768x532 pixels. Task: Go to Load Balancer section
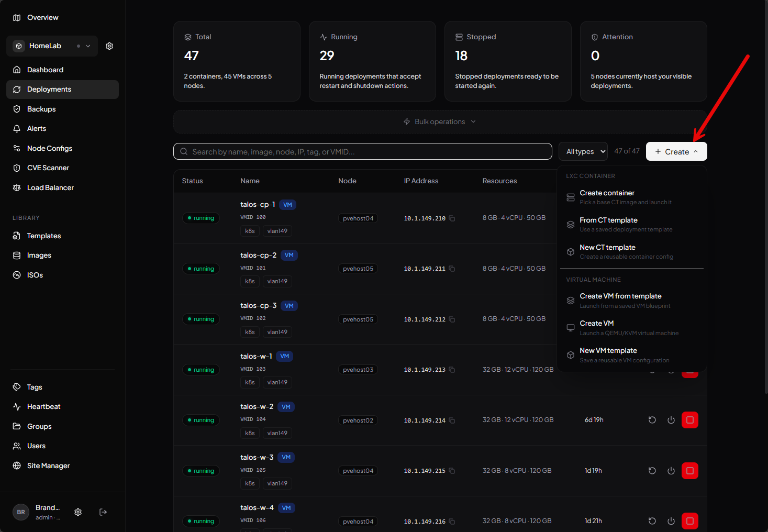click(50, 187)
